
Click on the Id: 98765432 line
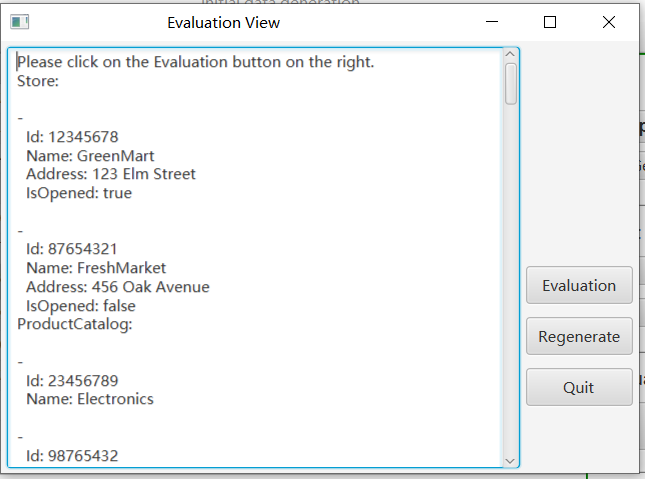coord(72,456)
